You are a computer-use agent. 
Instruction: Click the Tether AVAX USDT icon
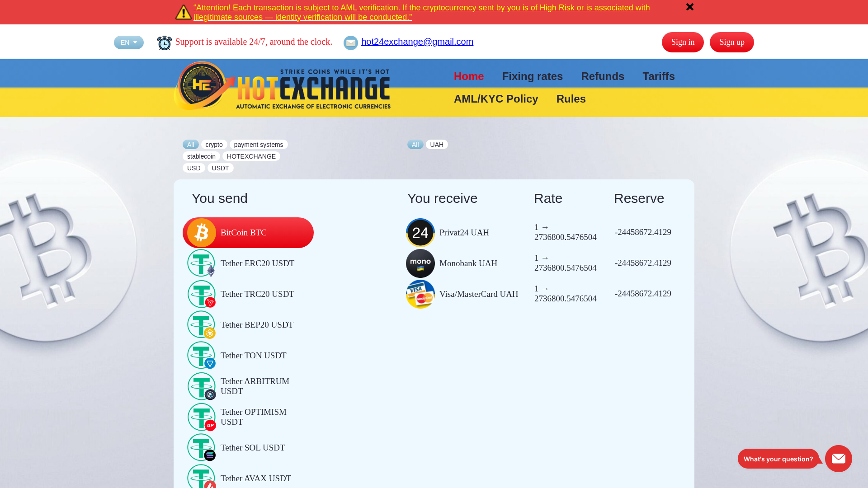click(202, 476)
